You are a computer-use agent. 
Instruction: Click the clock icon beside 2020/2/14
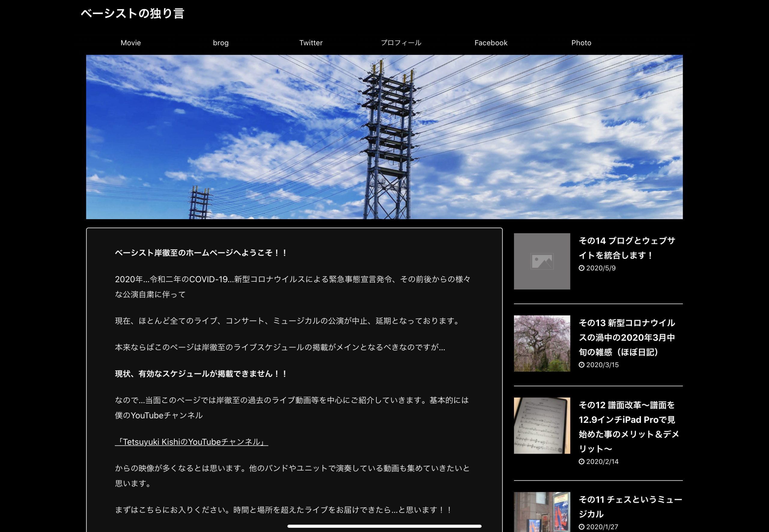582,461
